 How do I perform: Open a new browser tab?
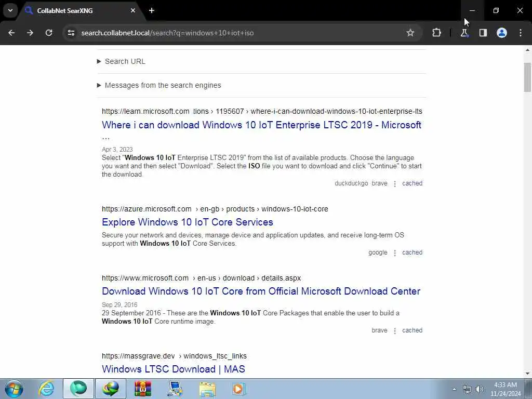(x=152, y=10)
